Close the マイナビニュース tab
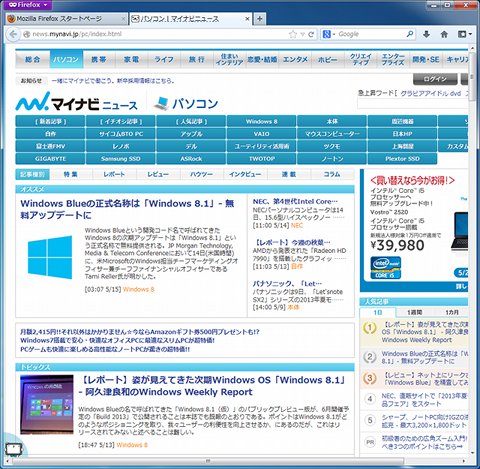Screen dimensions: 480x469 247,19
